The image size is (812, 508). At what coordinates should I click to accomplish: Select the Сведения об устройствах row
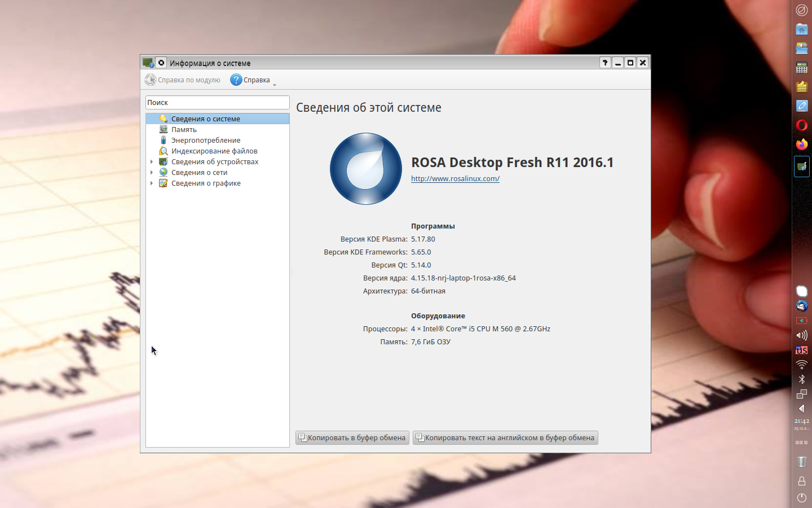click(218, 161)
